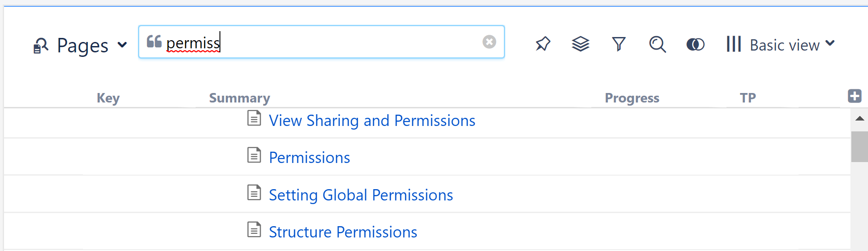Open Setting Global Permissions page

pos(361,195)
